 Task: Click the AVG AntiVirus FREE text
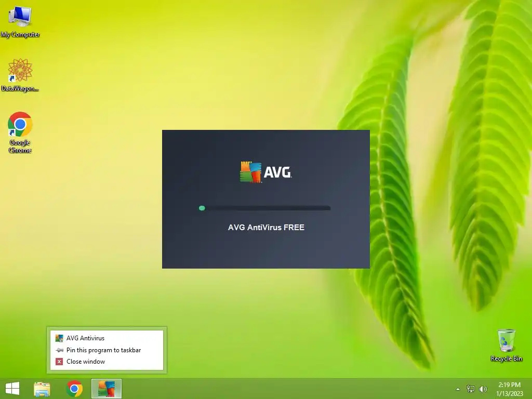(x=266, y=228)
